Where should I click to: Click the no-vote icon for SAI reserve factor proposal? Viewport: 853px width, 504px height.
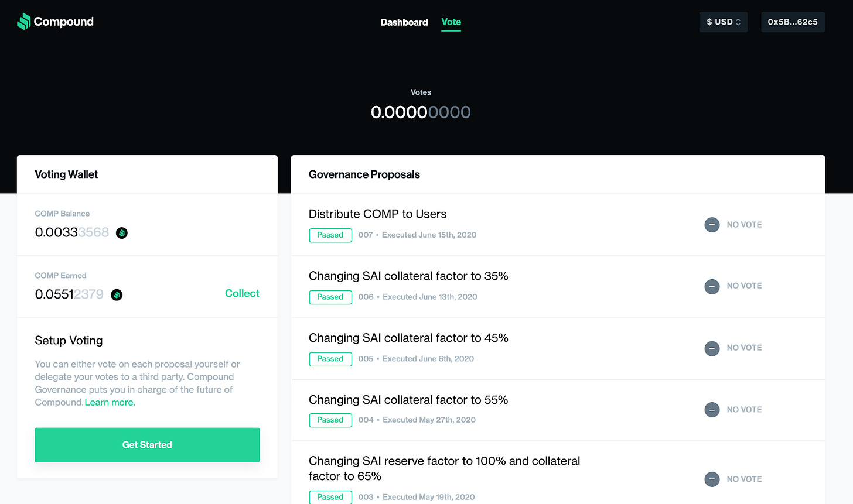click(x=712, y=479)
